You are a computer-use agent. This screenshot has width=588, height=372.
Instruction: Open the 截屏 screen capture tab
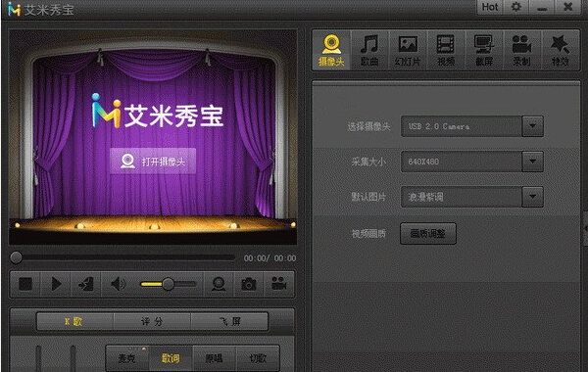point(484,50)
